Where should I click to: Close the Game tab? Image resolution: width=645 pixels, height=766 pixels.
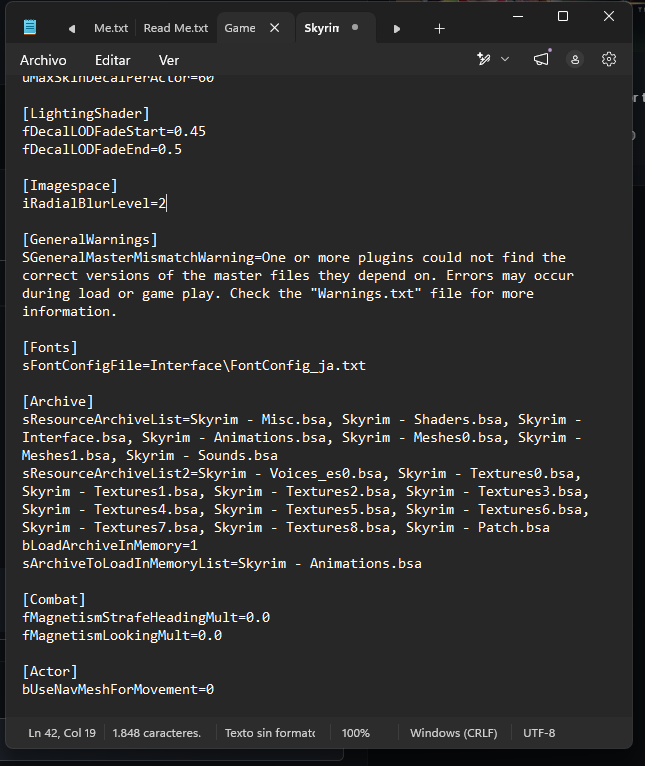275,28
